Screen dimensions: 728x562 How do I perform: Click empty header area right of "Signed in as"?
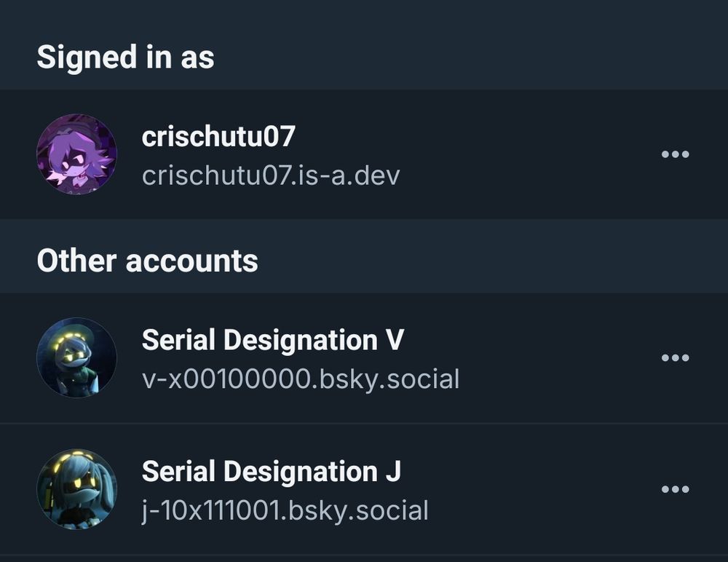[473, 57]
